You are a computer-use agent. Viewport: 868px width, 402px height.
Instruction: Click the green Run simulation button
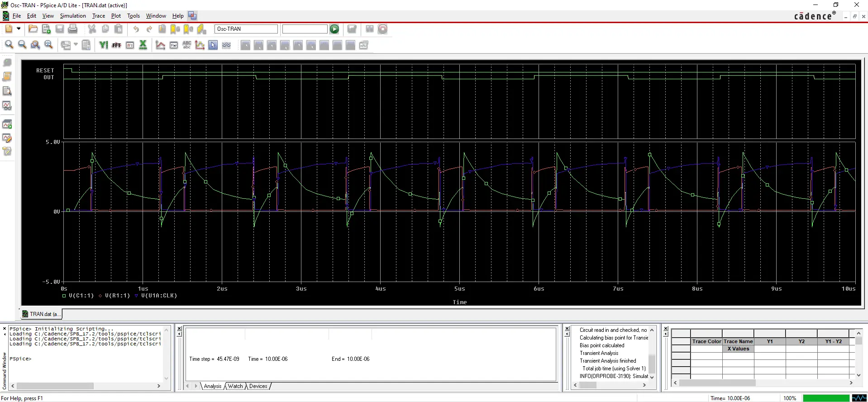coord(334,29)
